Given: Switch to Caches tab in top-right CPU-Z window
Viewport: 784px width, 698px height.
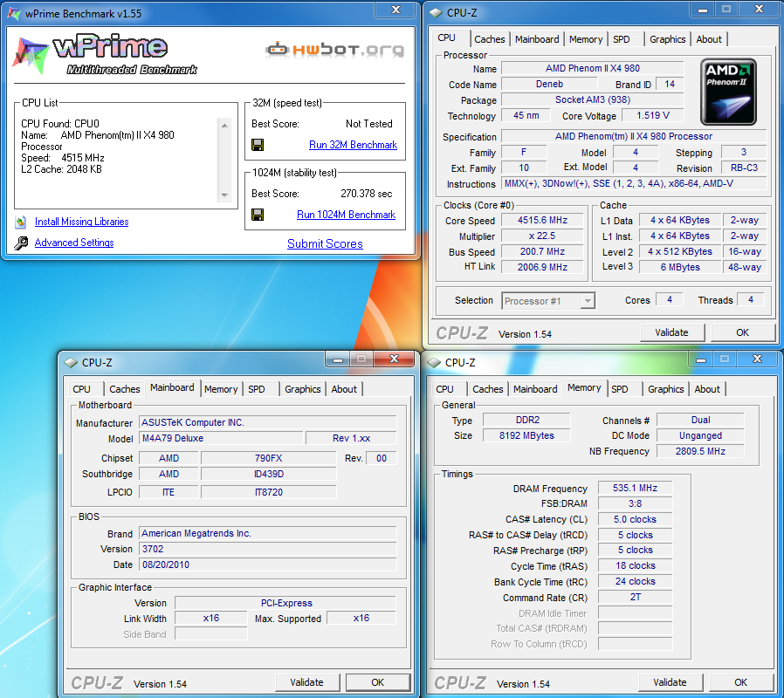Looking at the screenshot, I should tap(490, 39).
